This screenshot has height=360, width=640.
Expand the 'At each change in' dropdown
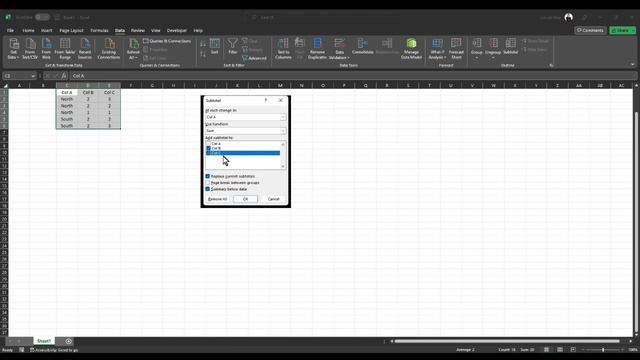282,117
